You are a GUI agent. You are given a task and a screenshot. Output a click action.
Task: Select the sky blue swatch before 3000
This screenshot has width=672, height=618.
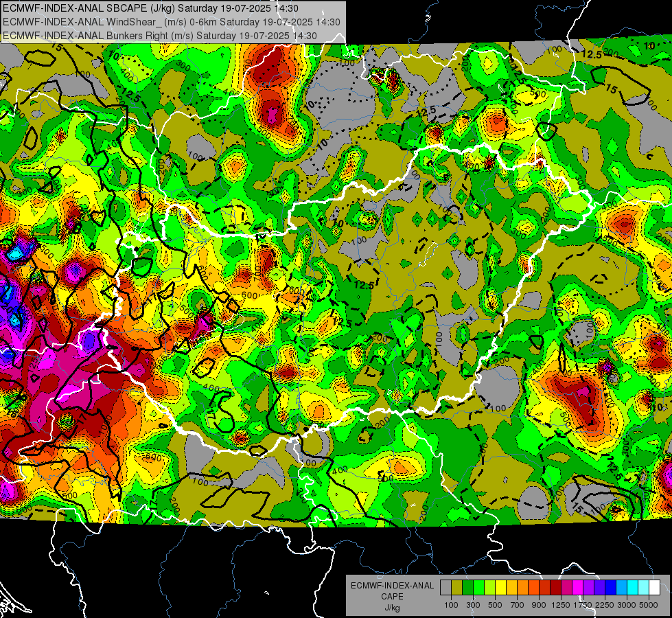pyautogui.click(x=621, y=587)
